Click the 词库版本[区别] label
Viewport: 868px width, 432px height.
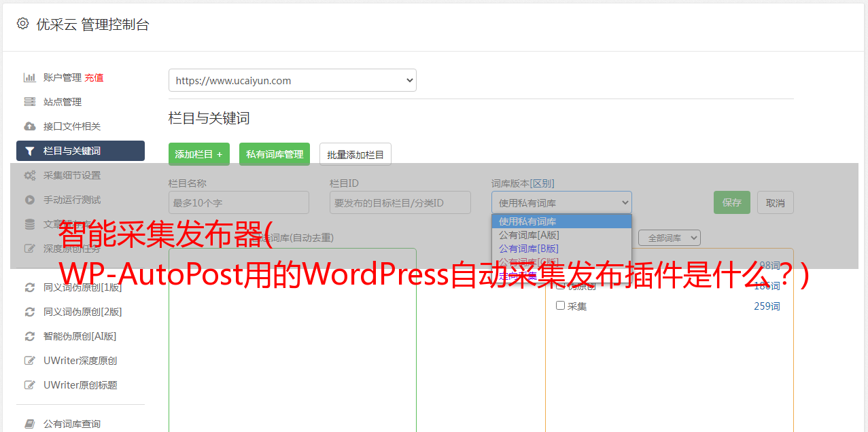[523, 183]
